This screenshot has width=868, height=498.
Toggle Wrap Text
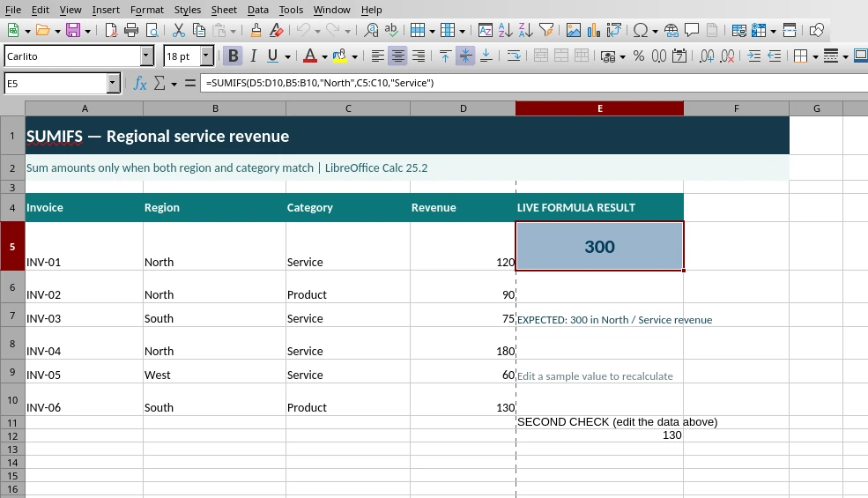513,56
